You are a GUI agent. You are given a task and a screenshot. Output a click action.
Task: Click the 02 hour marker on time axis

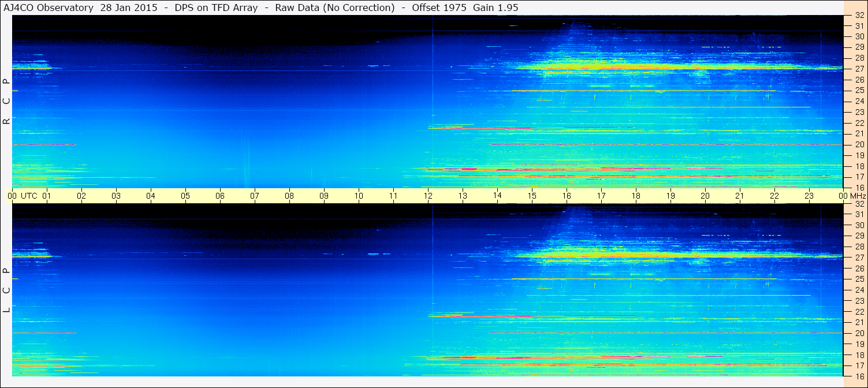81,196
